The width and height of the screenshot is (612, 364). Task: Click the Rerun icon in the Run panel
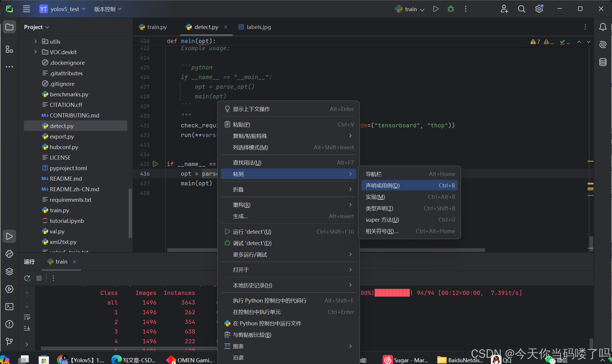27,278
